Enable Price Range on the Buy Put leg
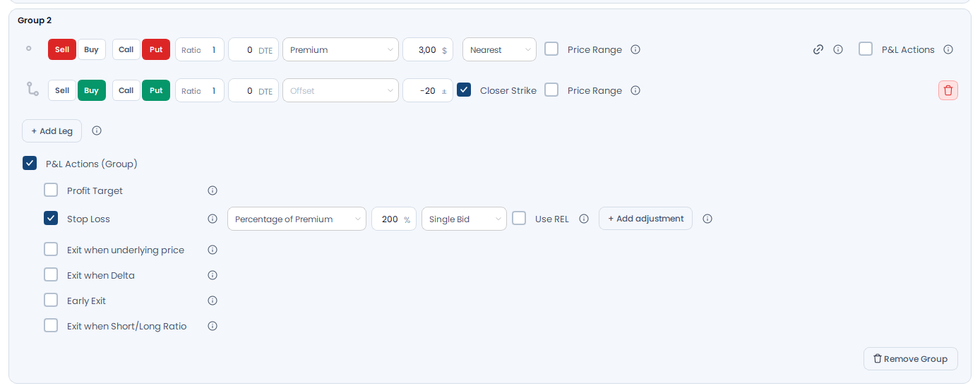980x388 pixels. pos(551,90)
